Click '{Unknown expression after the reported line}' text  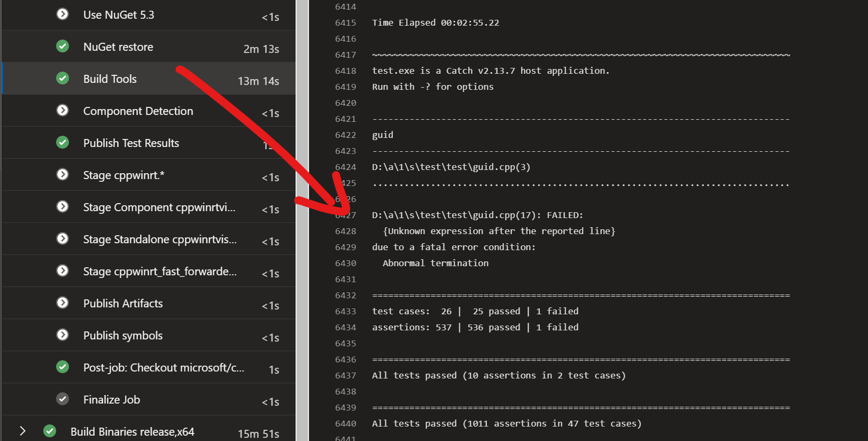click(499, 231)
